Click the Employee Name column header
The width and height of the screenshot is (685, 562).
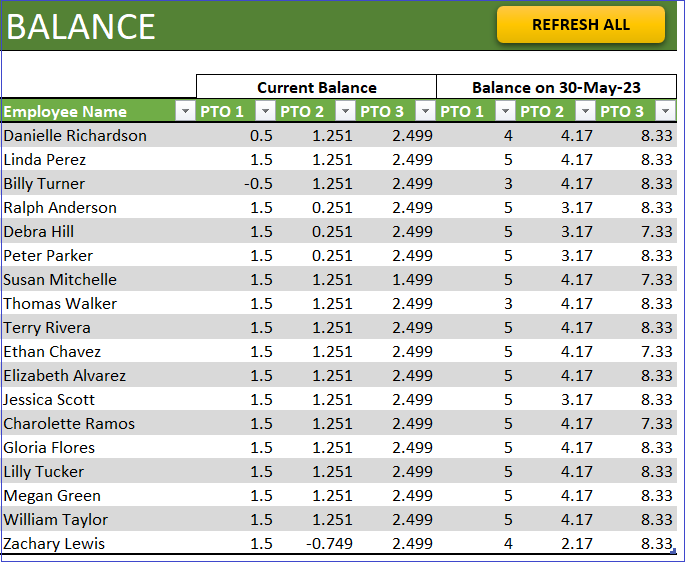coord(89,111)
